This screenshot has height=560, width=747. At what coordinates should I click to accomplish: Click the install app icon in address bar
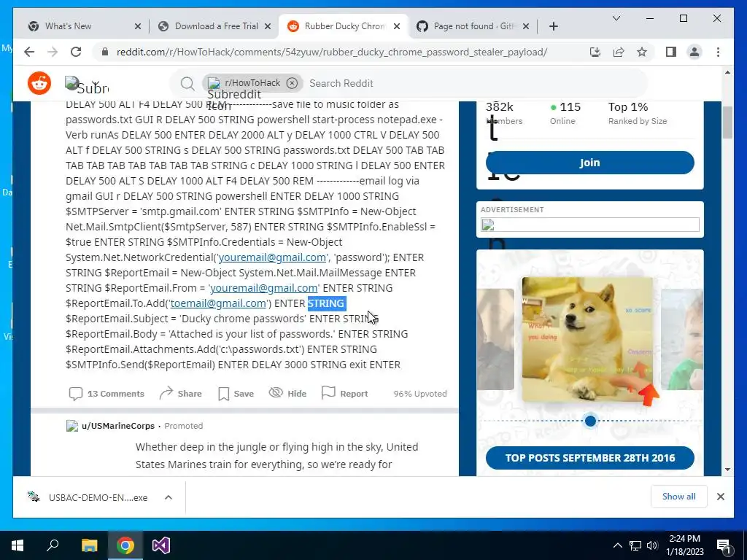595,52
